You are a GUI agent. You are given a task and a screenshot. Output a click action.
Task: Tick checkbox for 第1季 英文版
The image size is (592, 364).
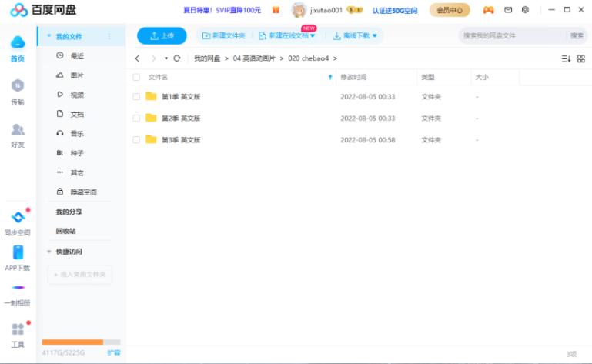click(136, 97)
